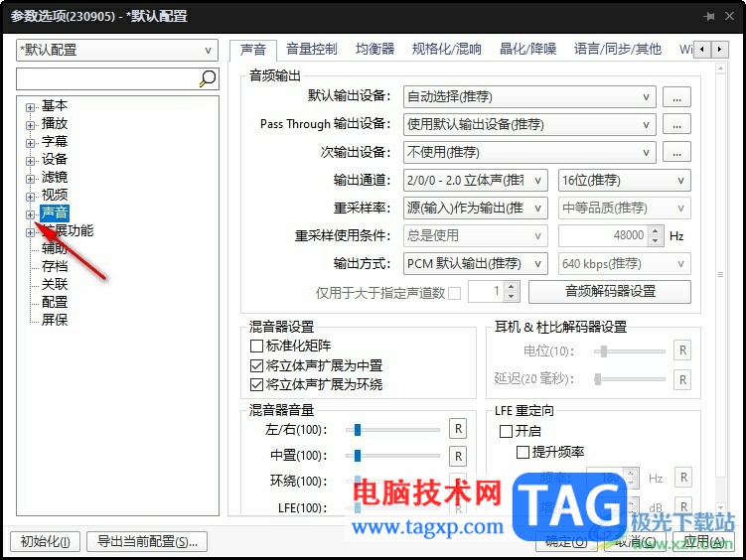Screen dimensions: 746x560
Task: Switch to 音量控制 tab
Action: 312,49
